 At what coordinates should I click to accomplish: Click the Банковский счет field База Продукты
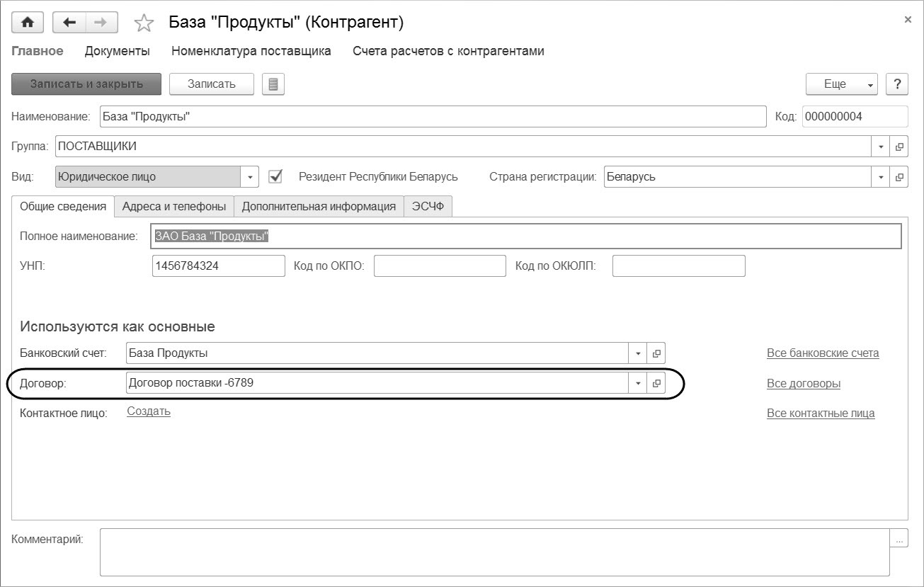coord(377,353)
